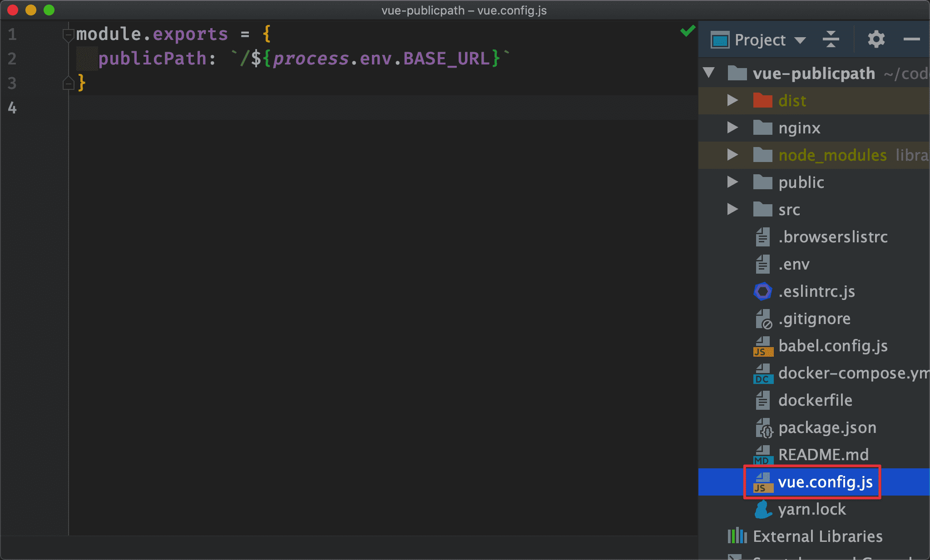Select External Libraries node

click(x=818, y=536)
